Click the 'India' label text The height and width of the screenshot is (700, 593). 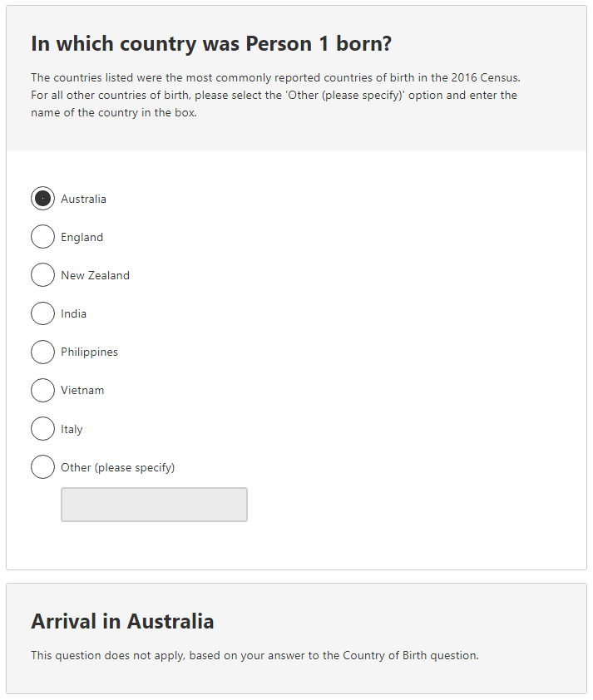click(75, 313)
